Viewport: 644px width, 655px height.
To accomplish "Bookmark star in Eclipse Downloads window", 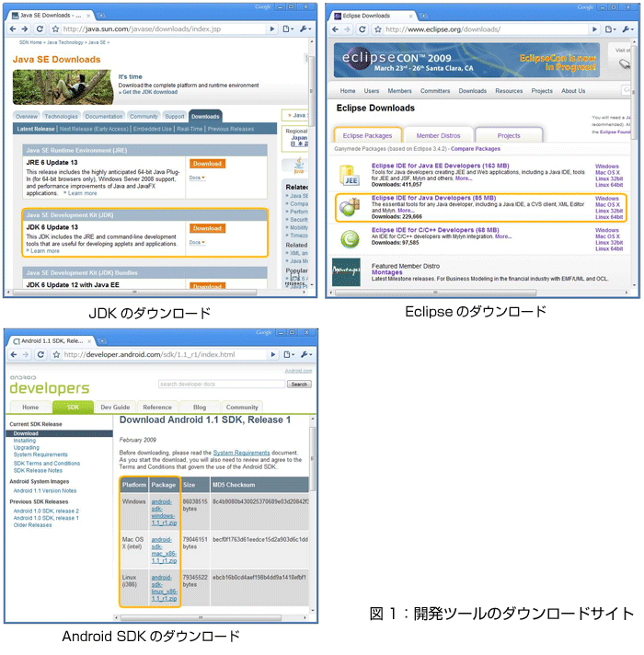I will (377, 29).
